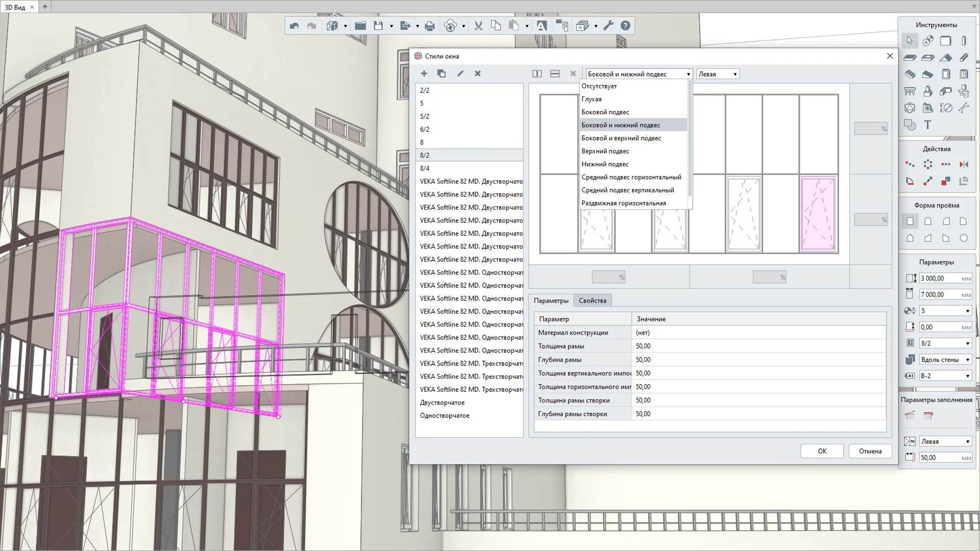Expand the B-2 marking dropdown

click(945, 376)
